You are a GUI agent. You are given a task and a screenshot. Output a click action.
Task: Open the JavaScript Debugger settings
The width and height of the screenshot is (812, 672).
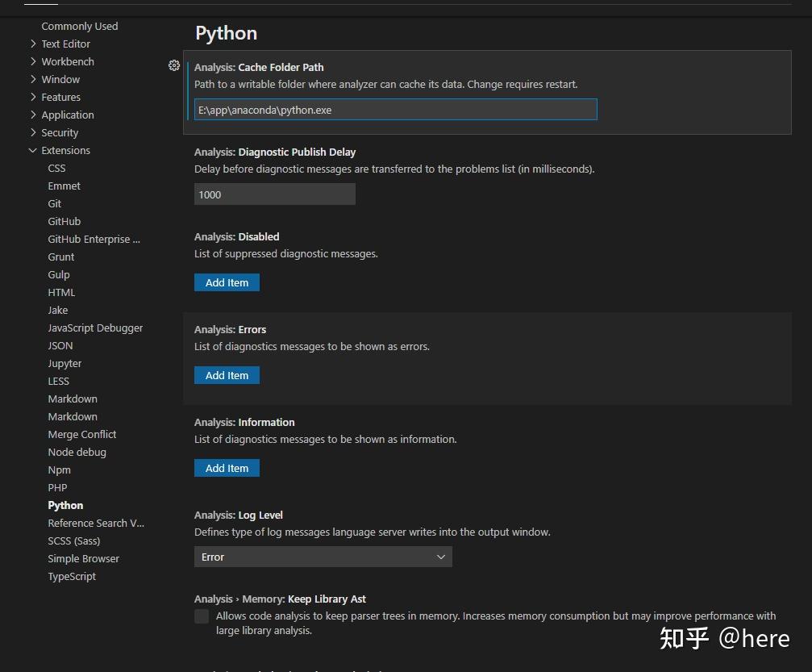tap(95, 328)
